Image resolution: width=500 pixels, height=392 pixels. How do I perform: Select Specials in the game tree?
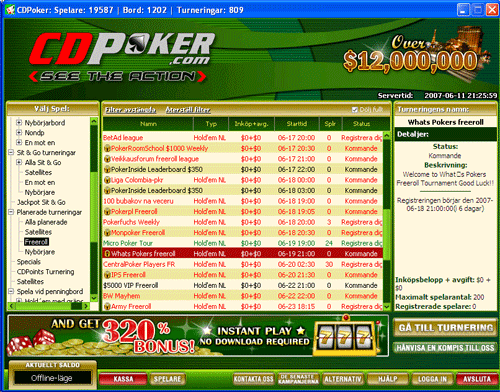(29, 262)
